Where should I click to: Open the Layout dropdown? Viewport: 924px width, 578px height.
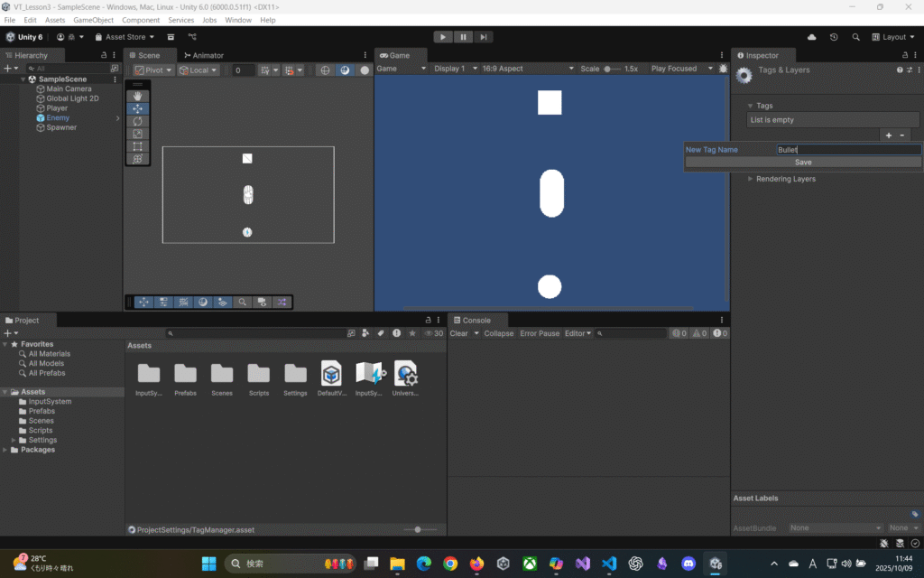(893, 37)
